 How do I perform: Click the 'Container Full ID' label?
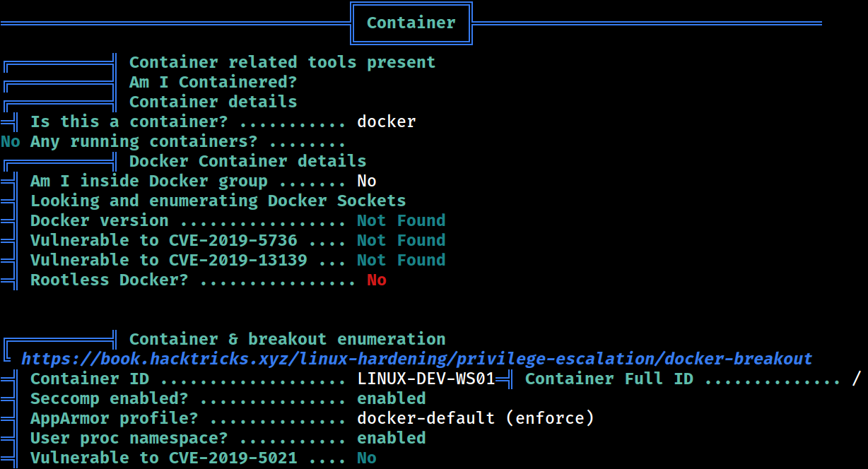[609, 379]
